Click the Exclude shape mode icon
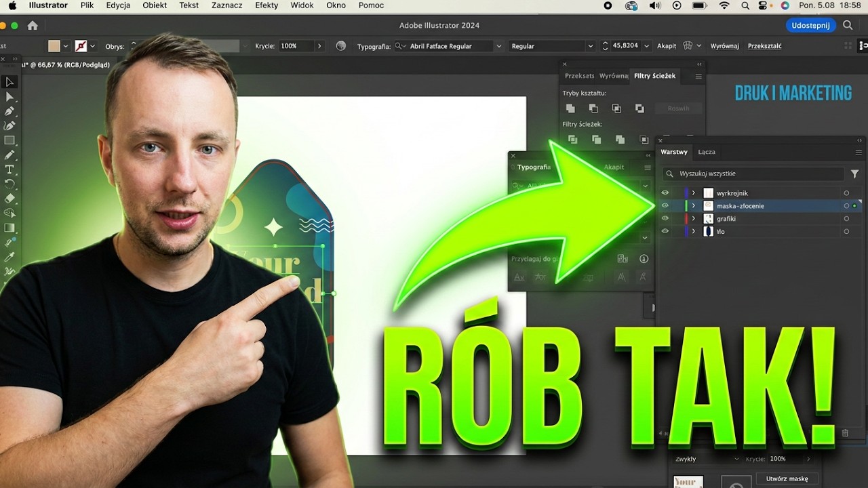This screenshot has height=488, width=868. (x=639, y=108)
